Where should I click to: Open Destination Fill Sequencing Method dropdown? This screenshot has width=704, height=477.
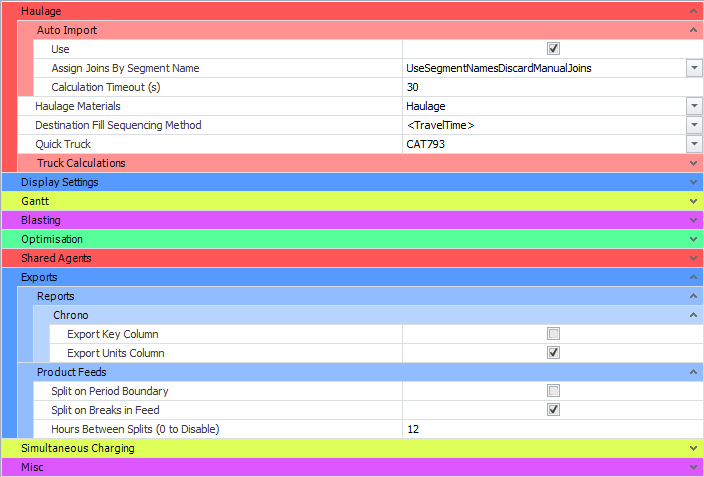pos(694,125)
